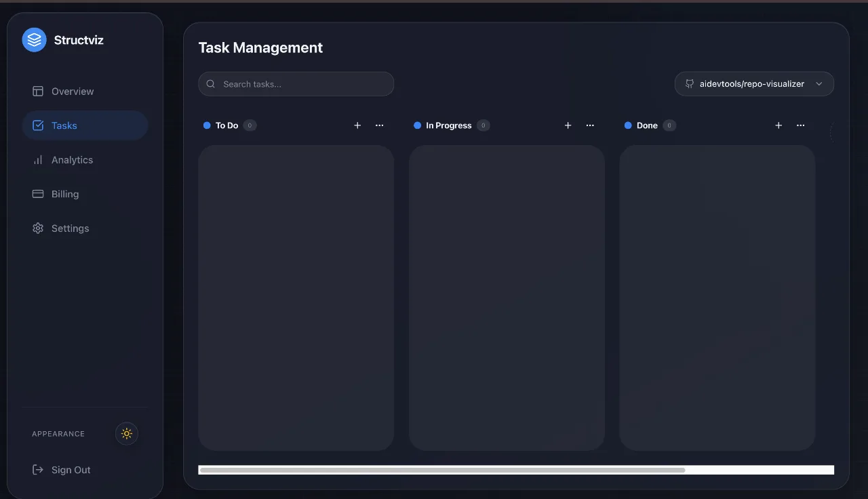Toggle light appearance with sun icon
This screenshot has width=868, height=499.
point(127,433)
